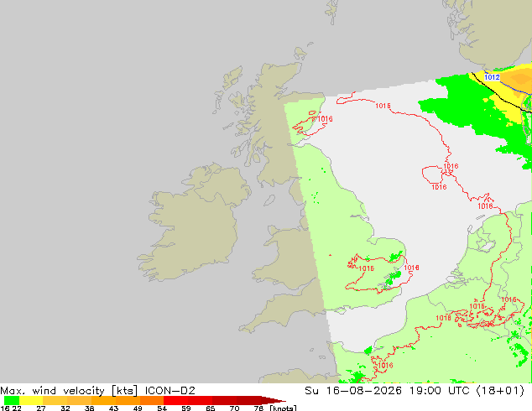The height and width of the screenshot is (411, 532).
Task: Click the legend value '49'
Action: tap(138, 408)
